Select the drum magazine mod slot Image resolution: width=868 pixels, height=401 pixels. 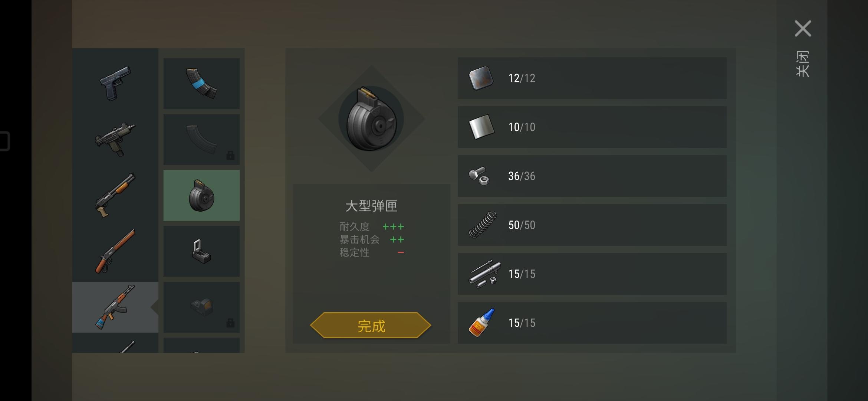click(201, 195)
